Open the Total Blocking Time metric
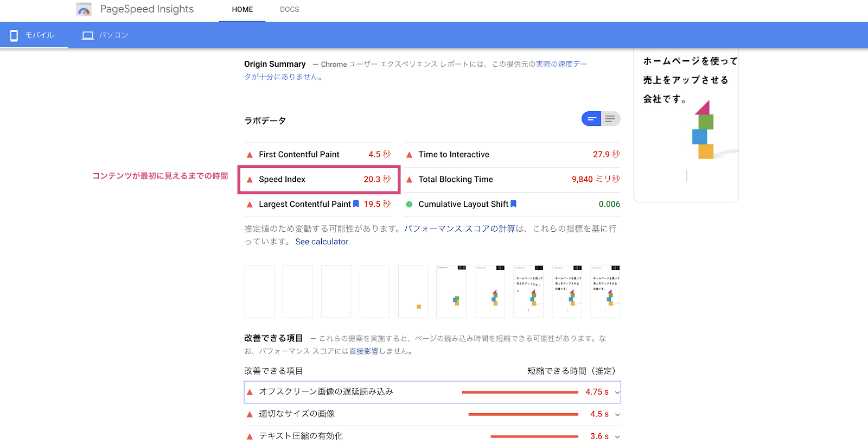This screenshot has height=443, width=868. [x=512, y=179]
